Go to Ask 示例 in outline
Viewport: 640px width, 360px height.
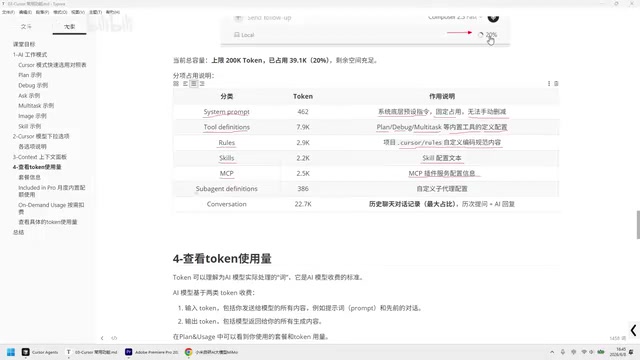click(x=29, y=96)
